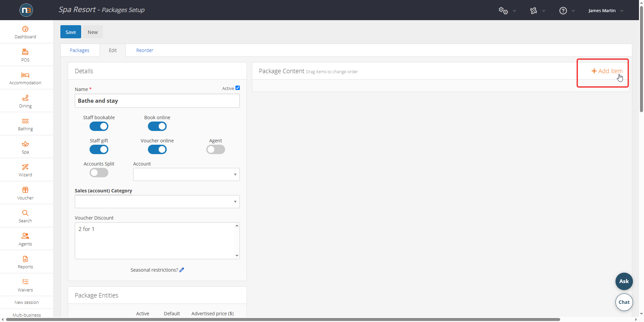The height and width of the screenshot is (322, 644).
Task: Open the settings gears icon in header
Action: [503, 11]
